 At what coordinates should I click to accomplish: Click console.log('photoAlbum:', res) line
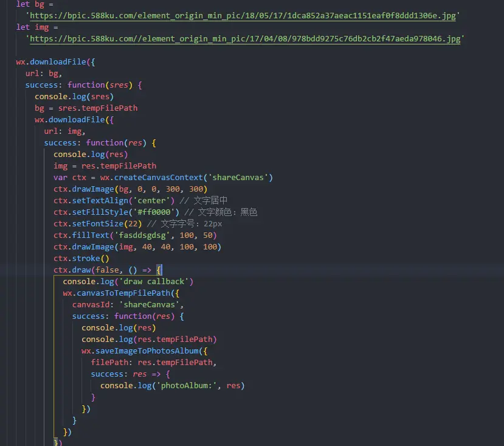pos(172,386)
